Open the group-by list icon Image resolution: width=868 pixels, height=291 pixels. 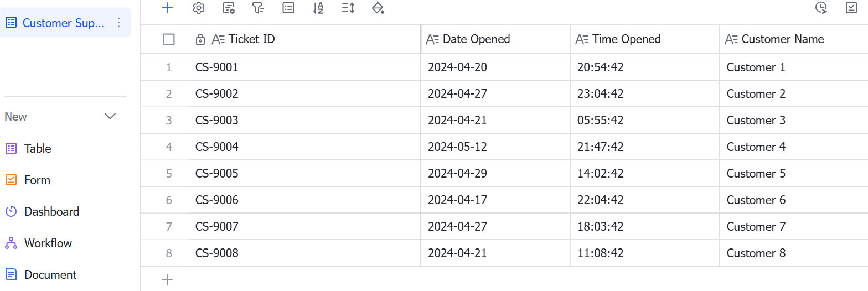tap(288, 8)
